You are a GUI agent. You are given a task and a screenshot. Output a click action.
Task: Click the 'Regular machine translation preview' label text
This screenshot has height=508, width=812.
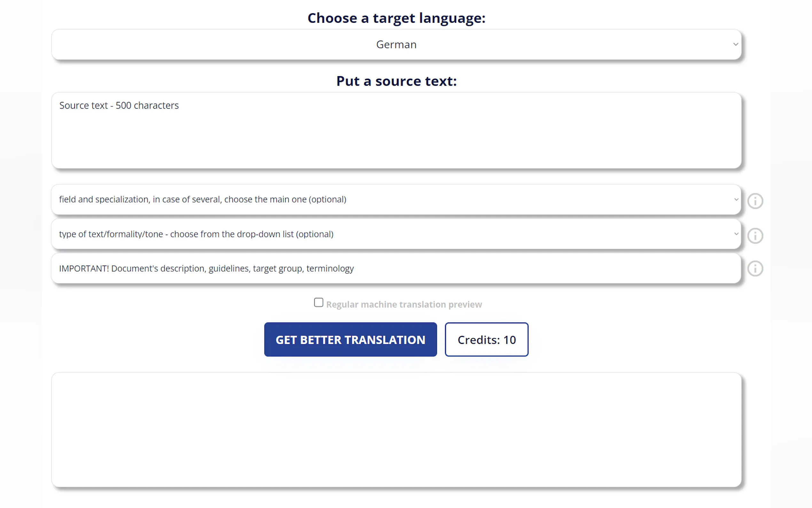click(404, 305)
